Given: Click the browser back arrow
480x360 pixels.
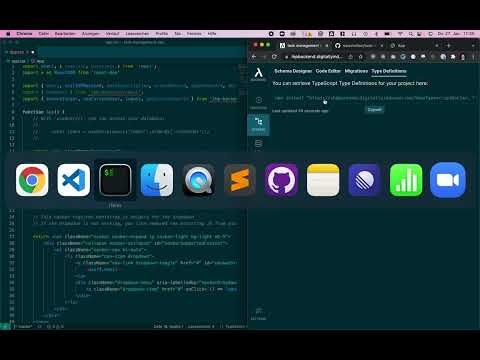Looking at the screenshot, I should 254,57.
